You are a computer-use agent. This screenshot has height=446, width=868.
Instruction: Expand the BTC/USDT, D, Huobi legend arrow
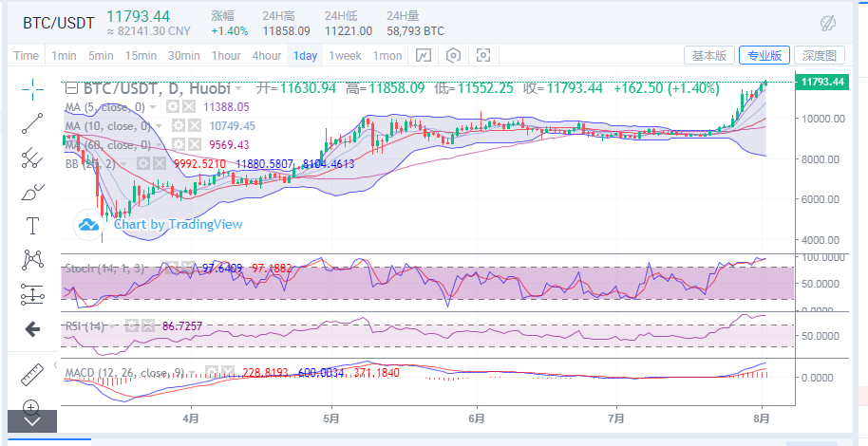pyautogui.click(x=238, y=88)
